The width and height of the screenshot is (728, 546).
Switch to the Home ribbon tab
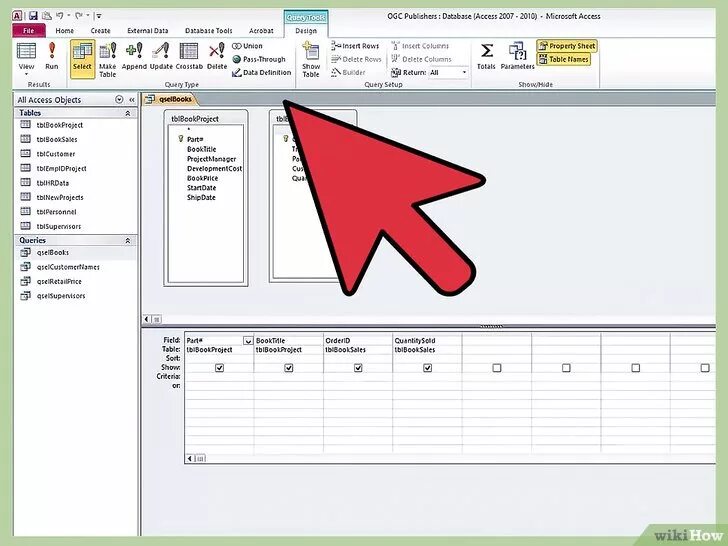click(x=65, y=31)
